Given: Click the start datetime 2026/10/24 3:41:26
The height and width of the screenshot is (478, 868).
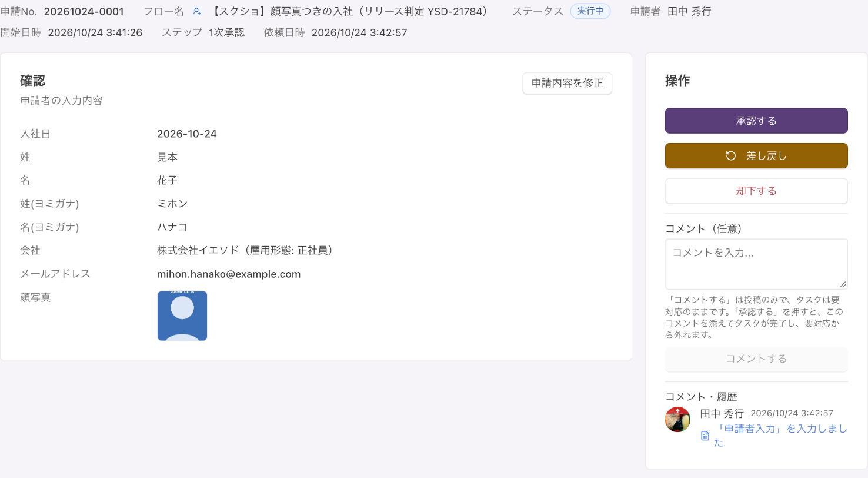Looking at the screenshot, I should click(95, 32).
